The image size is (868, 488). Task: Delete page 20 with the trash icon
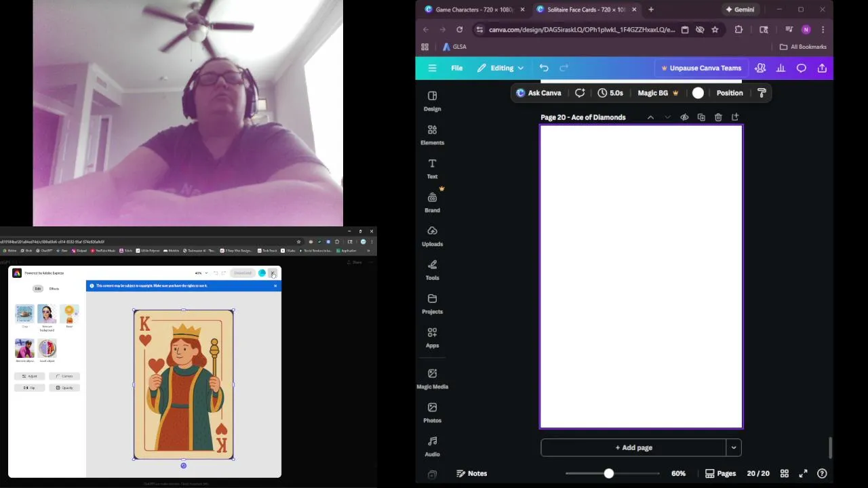(718, 117)
